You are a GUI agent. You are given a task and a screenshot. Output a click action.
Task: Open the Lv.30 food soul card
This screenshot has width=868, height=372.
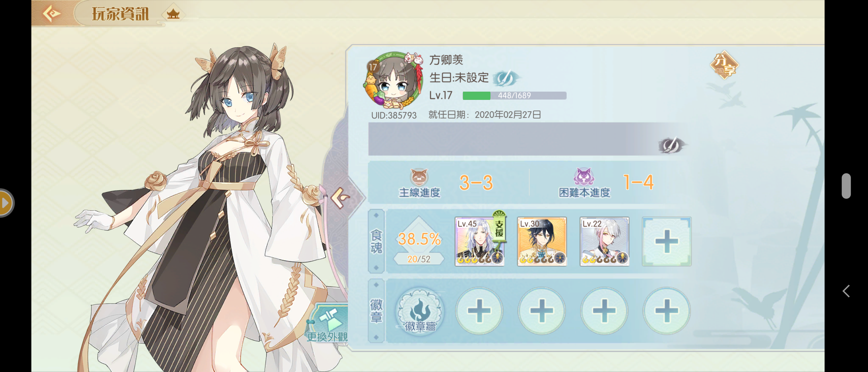point(542,241)
